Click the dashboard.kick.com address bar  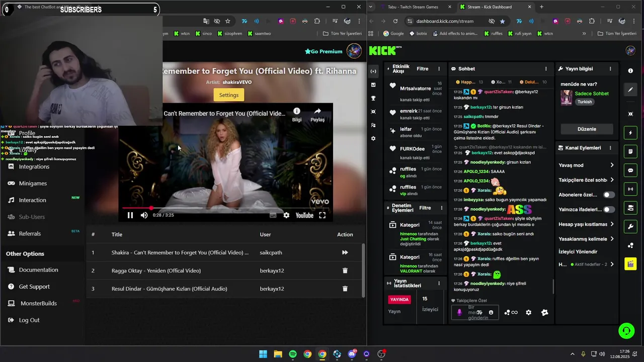[x=445, y=21]
